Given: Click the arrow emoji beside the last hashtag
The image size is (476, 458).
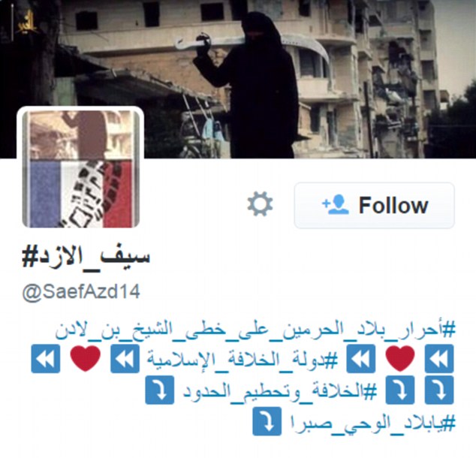Looking at the screenshot, I should (x=267, y=421).
